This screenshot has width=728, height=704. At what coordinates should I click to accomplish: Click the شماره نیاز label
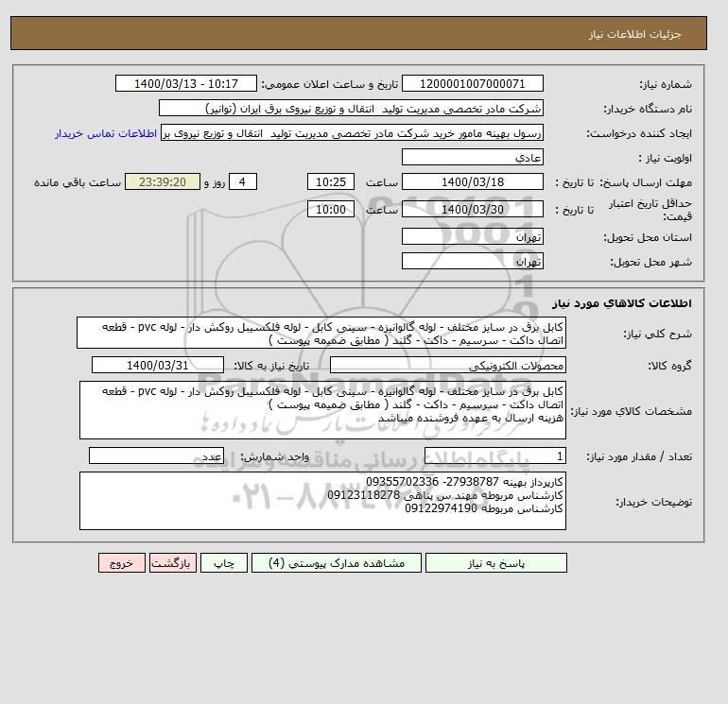tap(666, 84)
